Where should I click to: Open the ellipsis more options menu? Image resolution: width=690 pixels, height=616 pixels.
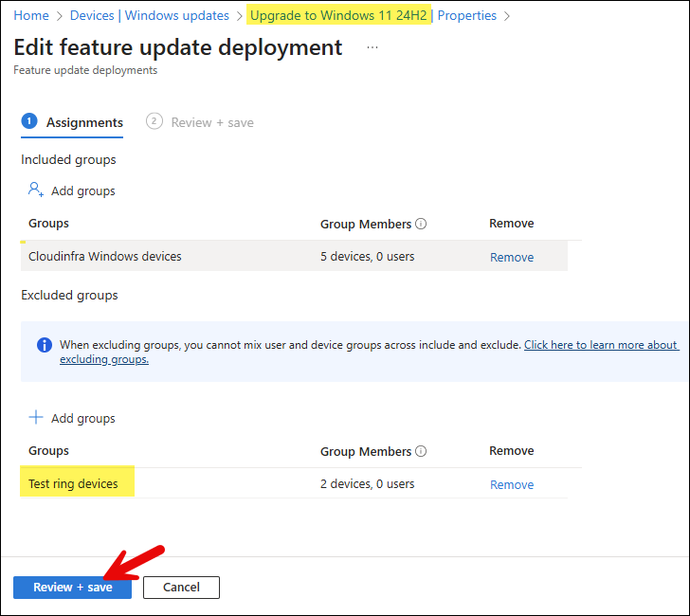click(372, 47)
